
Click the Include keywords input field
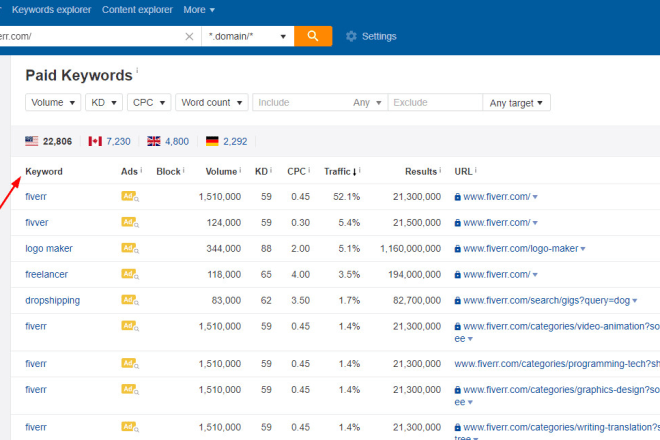301,102
